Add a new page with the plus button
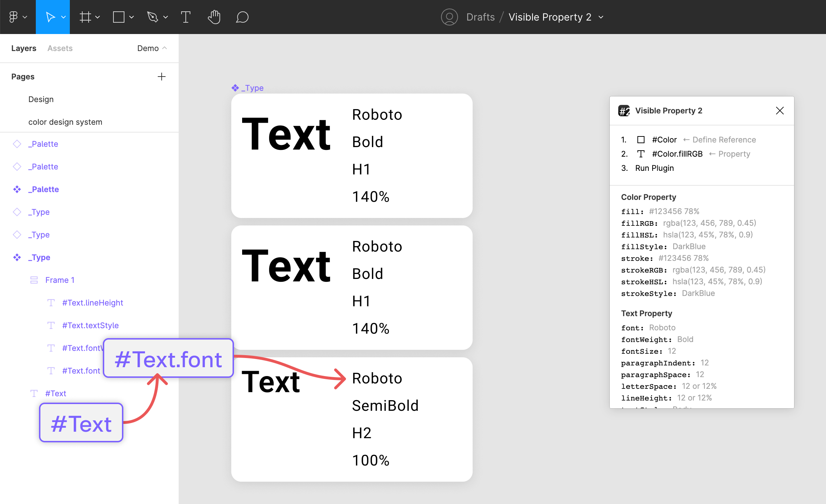The image size is (826, 504). coord(162,77)
